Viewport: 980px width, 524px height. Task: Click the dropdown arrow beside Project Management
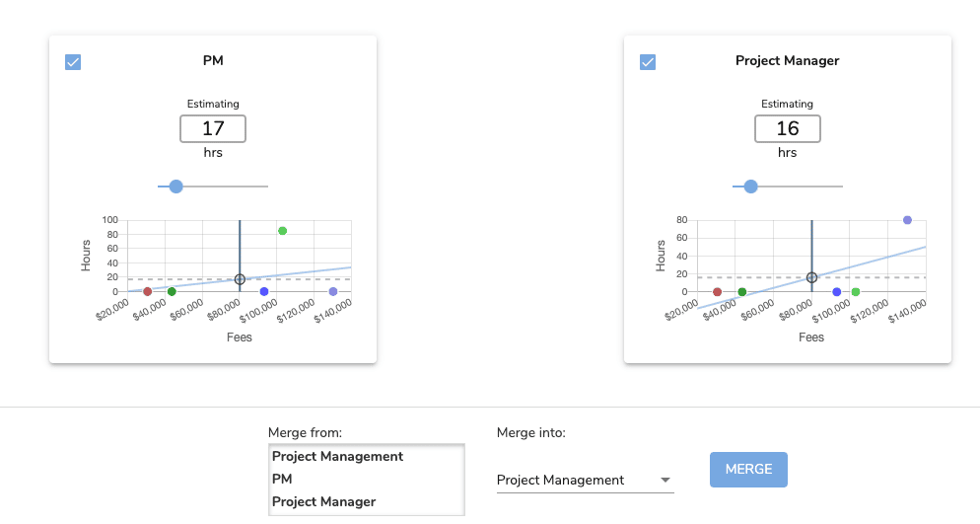665,481
